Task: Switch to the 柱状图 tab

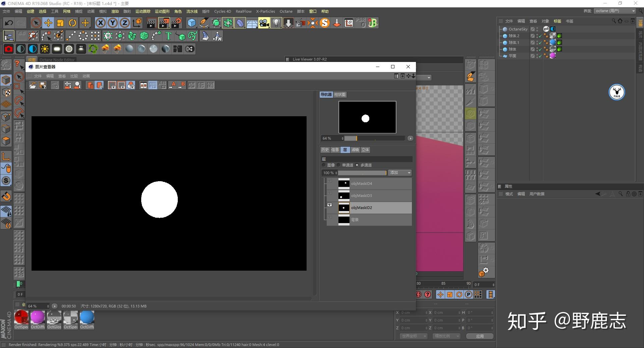Action: pos(340,95)
